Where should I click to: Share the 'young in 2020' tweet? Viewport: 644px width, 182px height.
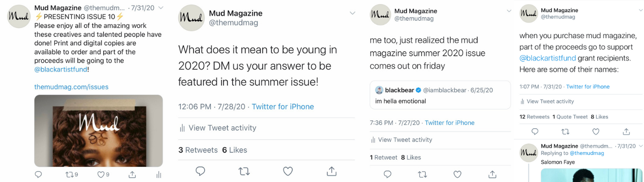[x=331, y=171]
